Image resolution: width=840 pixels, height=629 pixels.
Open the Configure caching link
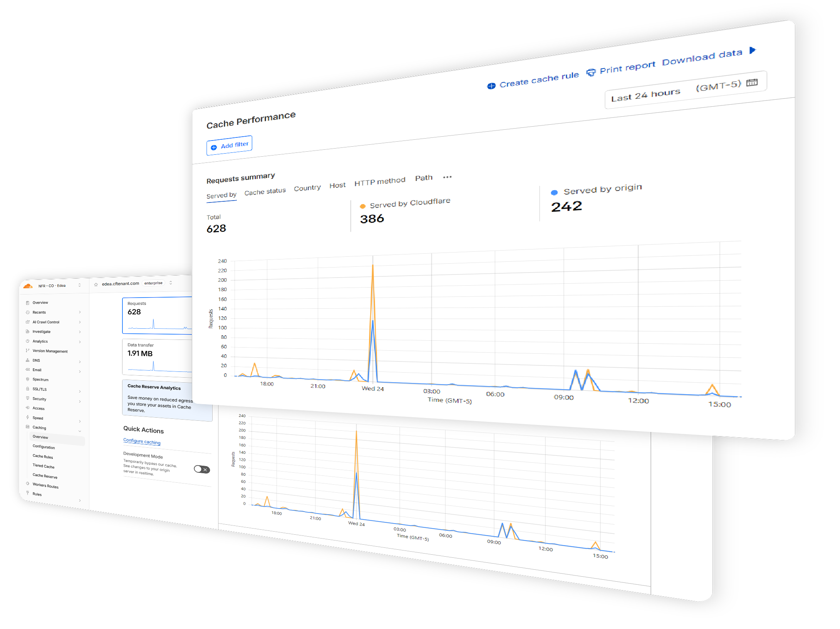coord(142,441)
